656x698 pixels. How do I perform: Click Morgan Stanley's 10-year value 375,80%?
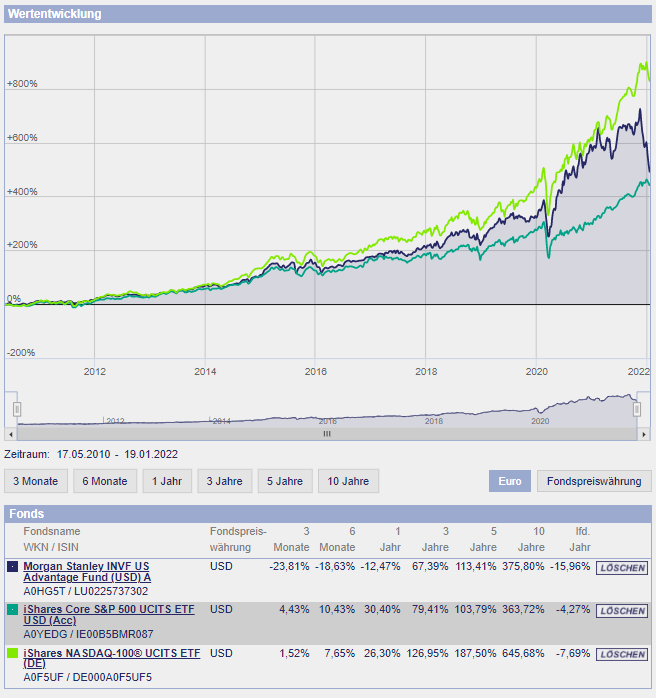coord(523,566)
